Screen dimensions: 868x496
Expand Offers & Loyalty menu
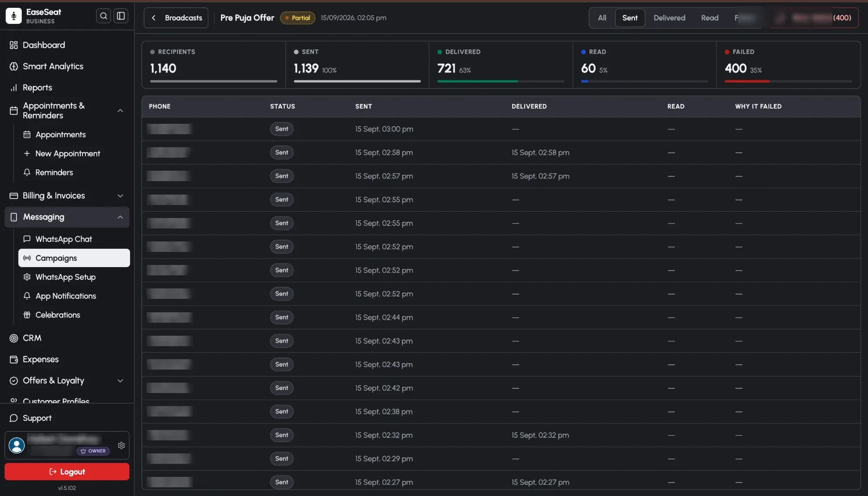[x=120, y=381]
